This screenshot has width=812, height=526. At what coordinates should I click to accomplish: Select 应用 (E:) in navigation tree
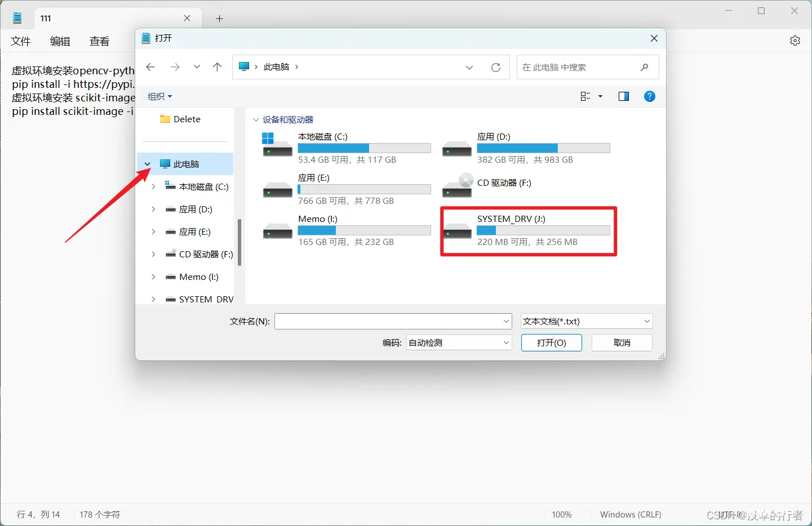point(188,231)
